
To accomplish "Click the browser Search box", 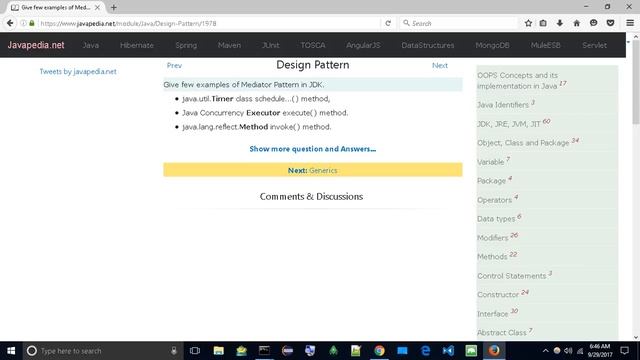I will coord(458,23).
